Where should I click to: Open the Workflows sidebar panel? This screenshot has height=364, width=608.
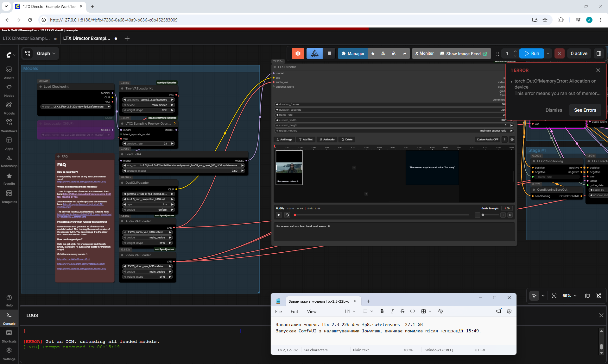click(9, 126)
